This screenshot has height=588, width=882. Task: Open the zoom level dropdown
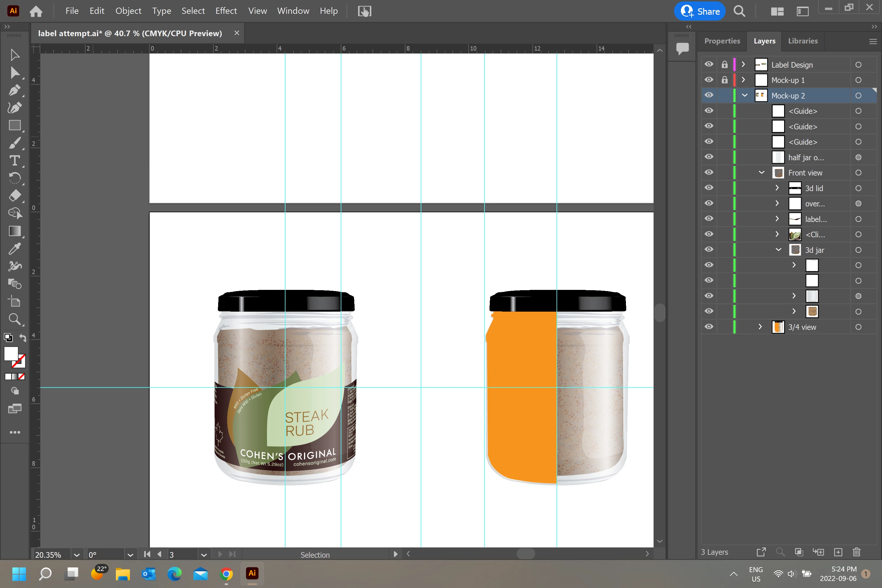click(x=77, y=554)
